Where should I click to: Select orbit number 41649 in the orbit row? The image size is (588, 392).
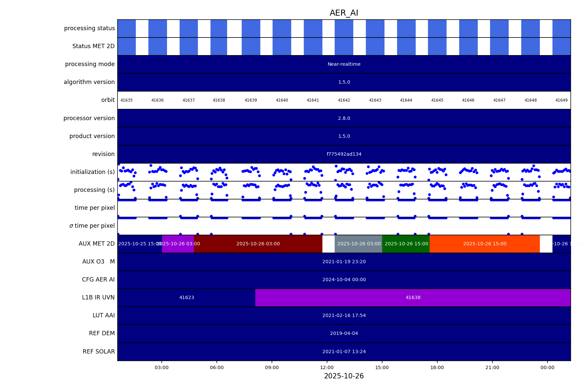pos(561,100)
